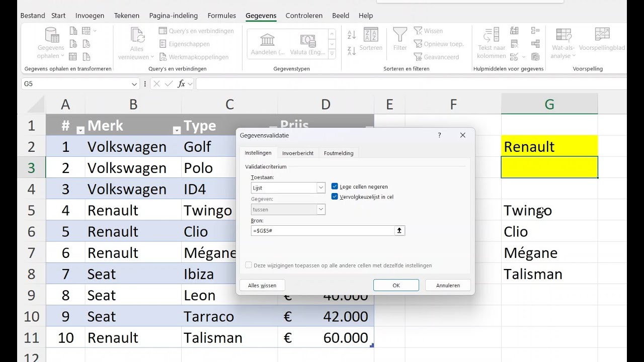Expand the Alles vernieuwen dropdown arrow
The height and width of the screenshot is (362, 644).
[x=152, y=56]
